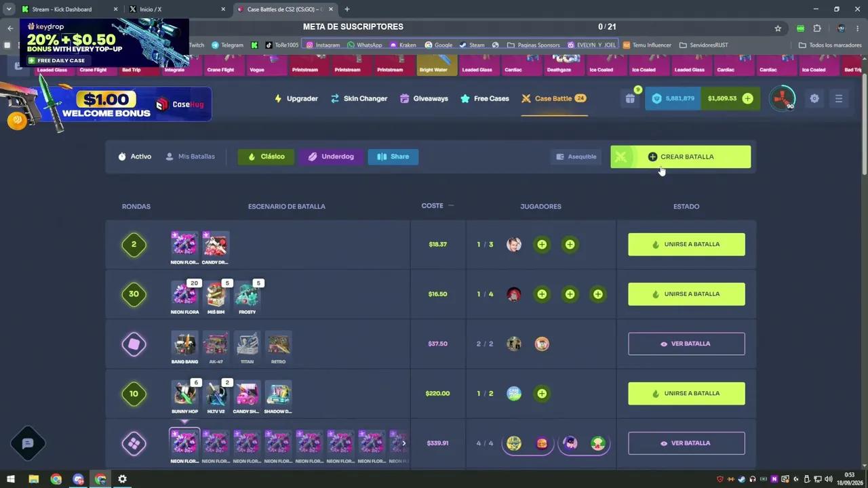The width and height of the screenshot is (868, 488).
Task: Filter battles by Clásico mode
Action: click(266, 157)
